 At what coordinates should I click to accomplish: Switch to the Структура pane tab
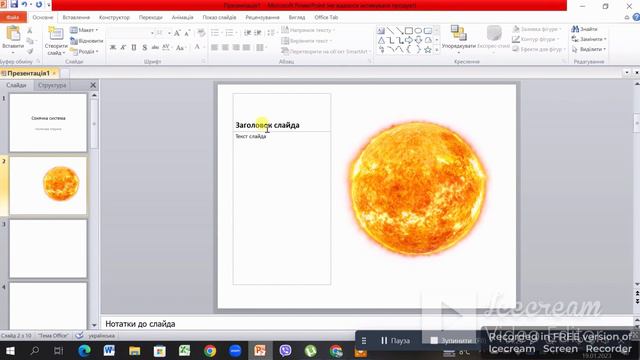(52, 85)
